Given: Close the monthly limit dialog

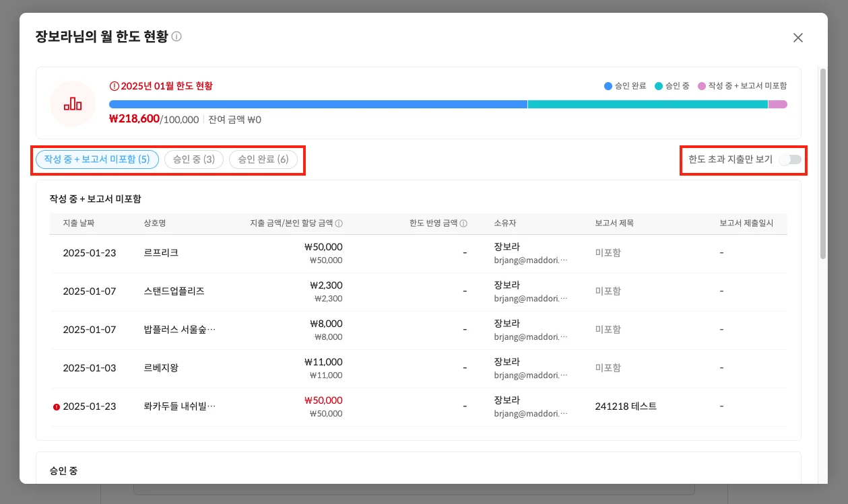Looking at the screenshot, I should [798, 38].
